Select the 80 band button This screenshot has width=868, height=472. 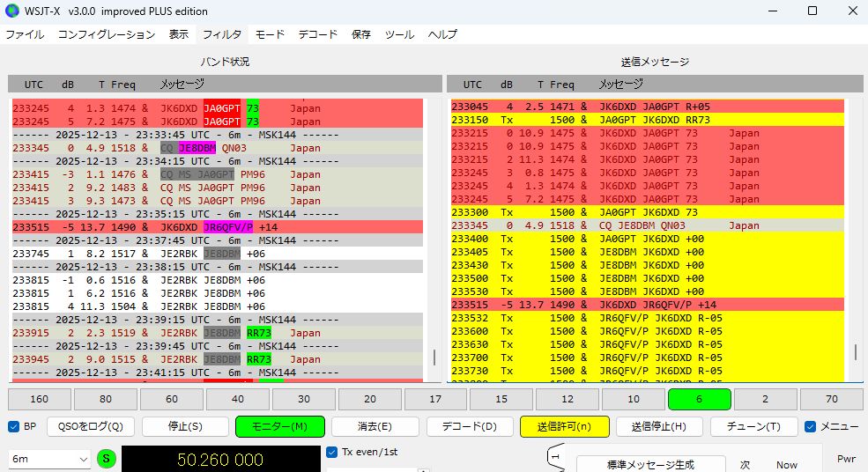105,399
